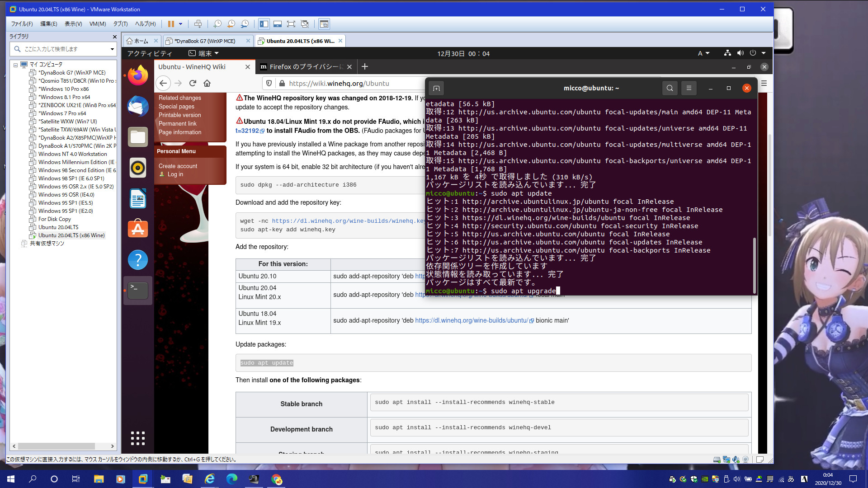Image resolution: width=868 pixels, height=488 pixels.
Task: Close the Ubuntu - WineHQ Wiki tab
Action: (x=248, y=67)
